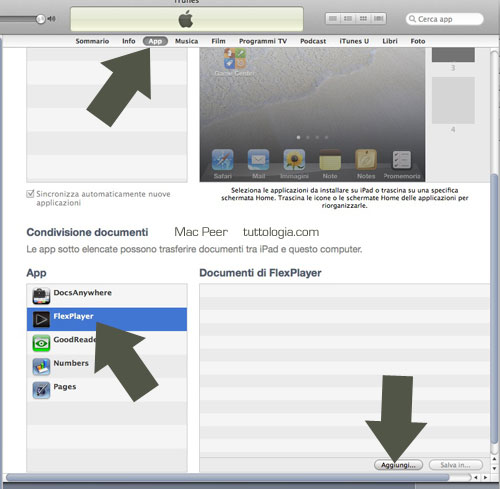Click the Salva in... button
Viewport: 500px width, 489px height.
coord(456,465)
